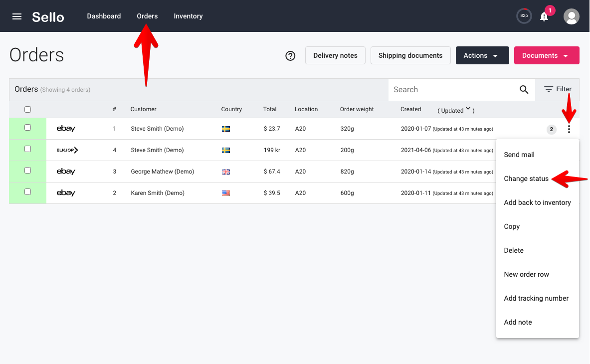Choose Copy from the order menu
The width and height of the screenshot is (590, 364).
pyautogui.click(x=537, y=226)
